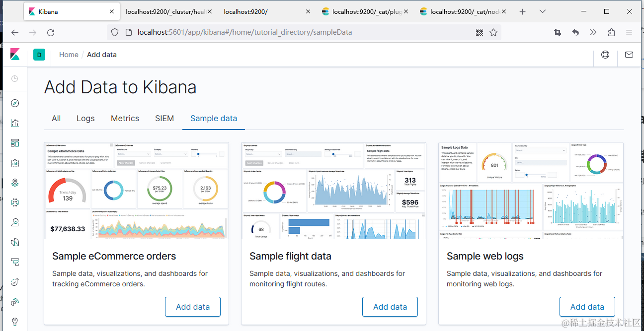Go back with the browser back arrow
This screenshot has height=331, width=644.
[x=15, y=32]
